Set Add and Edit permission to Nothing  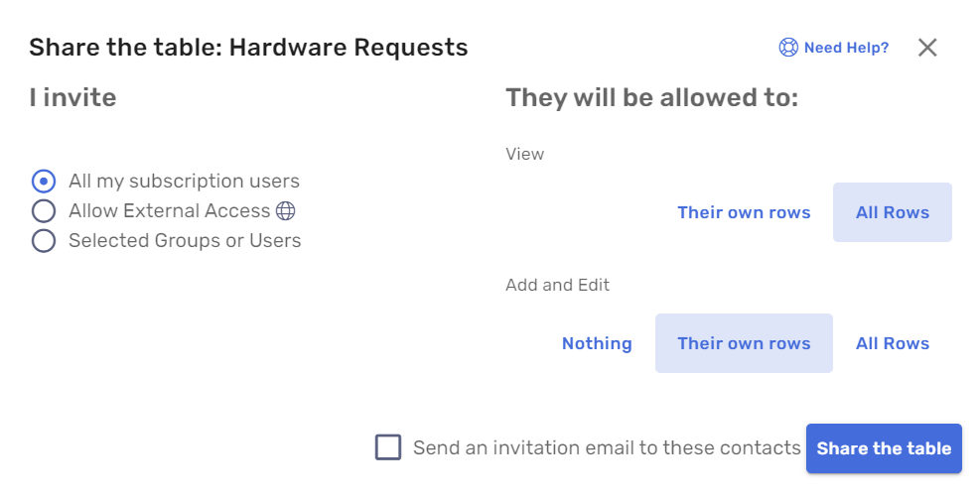(x=597, y=343)
